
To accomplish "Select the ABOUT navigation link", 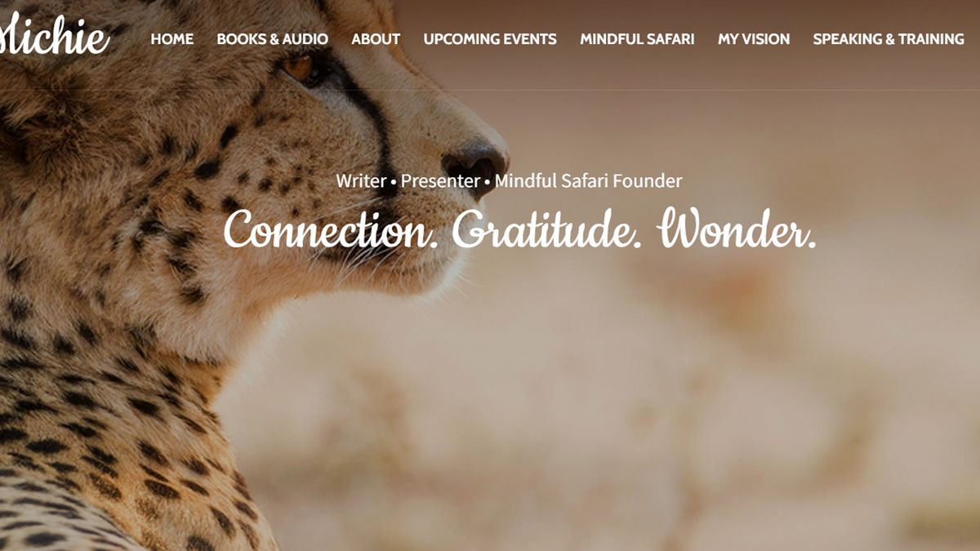I will click(x=376, y=38).
